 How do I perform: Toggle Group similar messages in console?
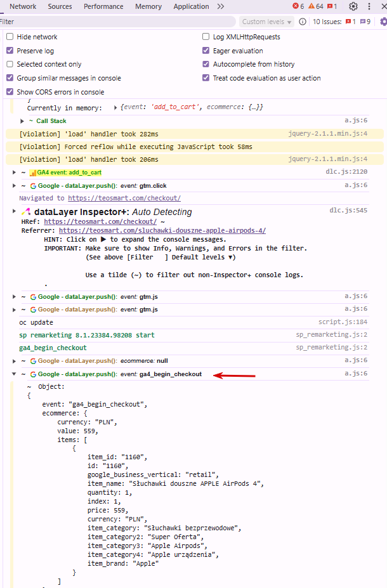pyautogui.click(x=10, y=77)
